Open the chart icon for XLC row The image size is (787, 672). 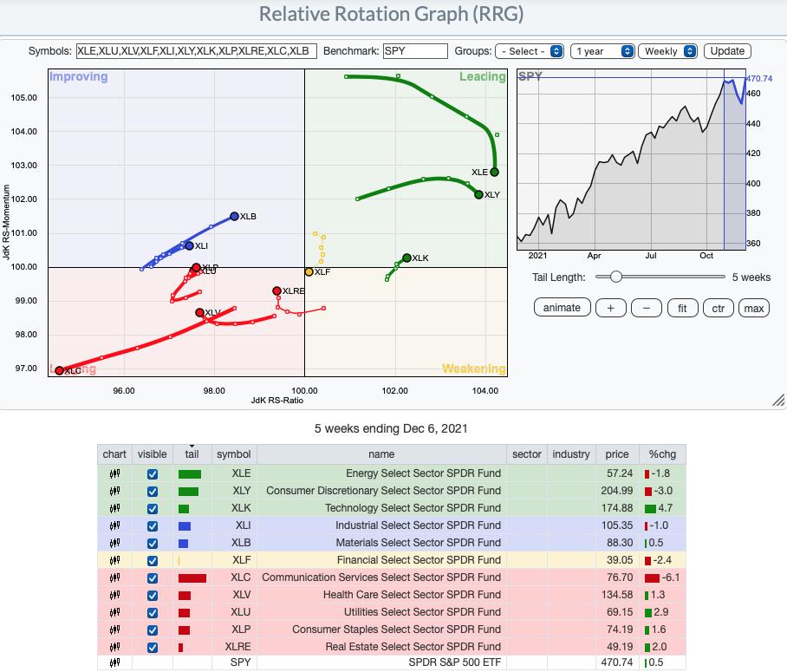pos(114,577)
